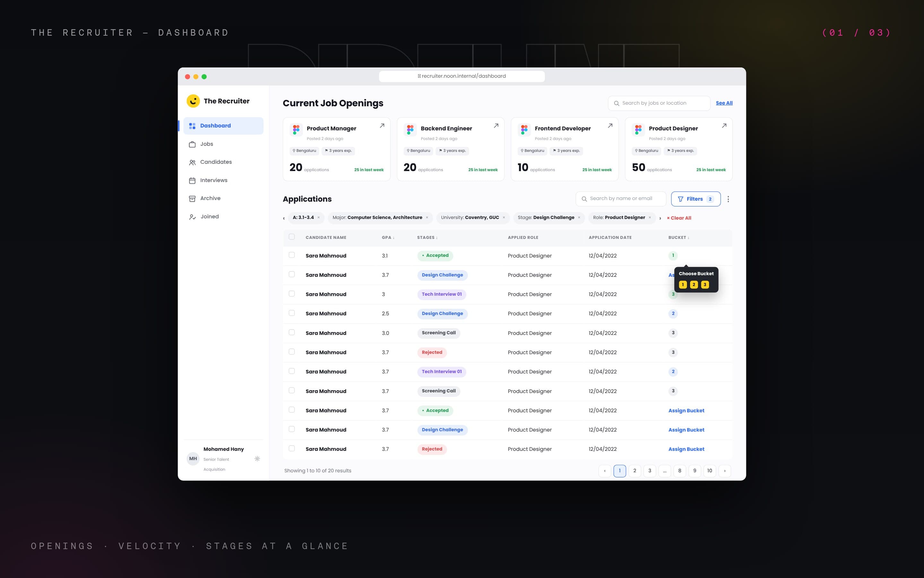The height and width of the screenshot is (578, 924).
Task: Open the three-dot applications menu
Action: [728, 199]
